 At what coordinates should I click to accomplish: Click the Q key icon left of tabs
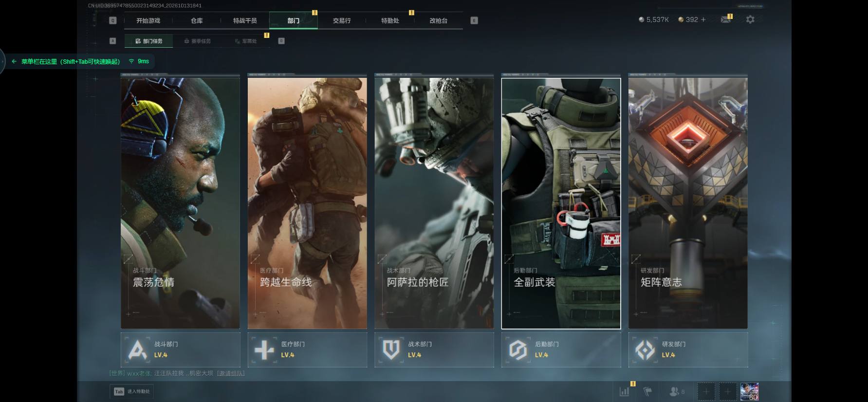pyautogui.click(x=113, y=20)
